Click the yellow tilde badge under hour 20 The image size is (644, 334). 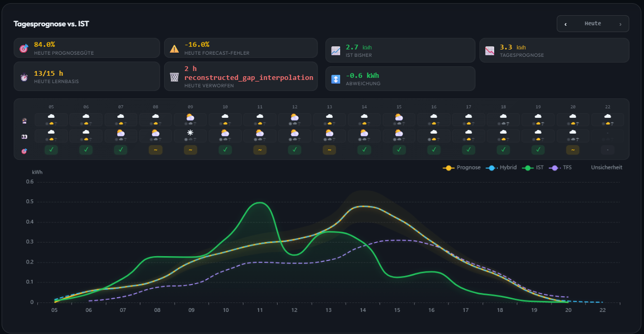pyautogui.click(x=573, y=150)
